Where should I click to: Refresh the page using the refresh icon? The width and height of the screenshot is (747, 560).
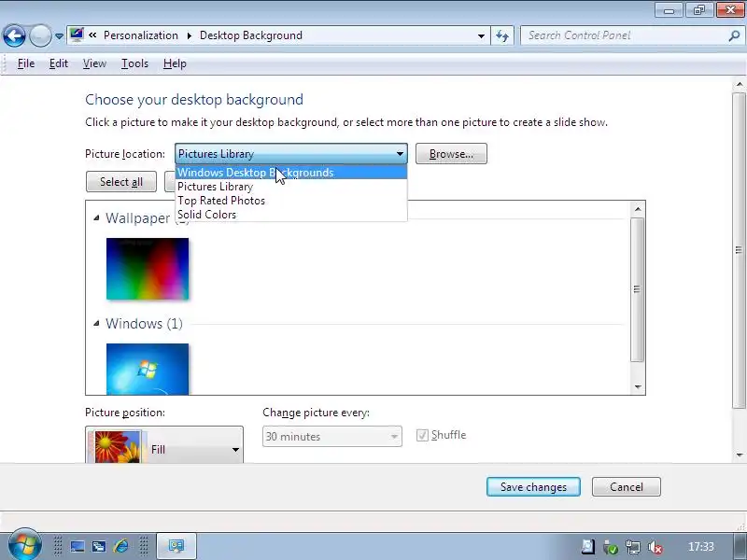coord(502,35)
